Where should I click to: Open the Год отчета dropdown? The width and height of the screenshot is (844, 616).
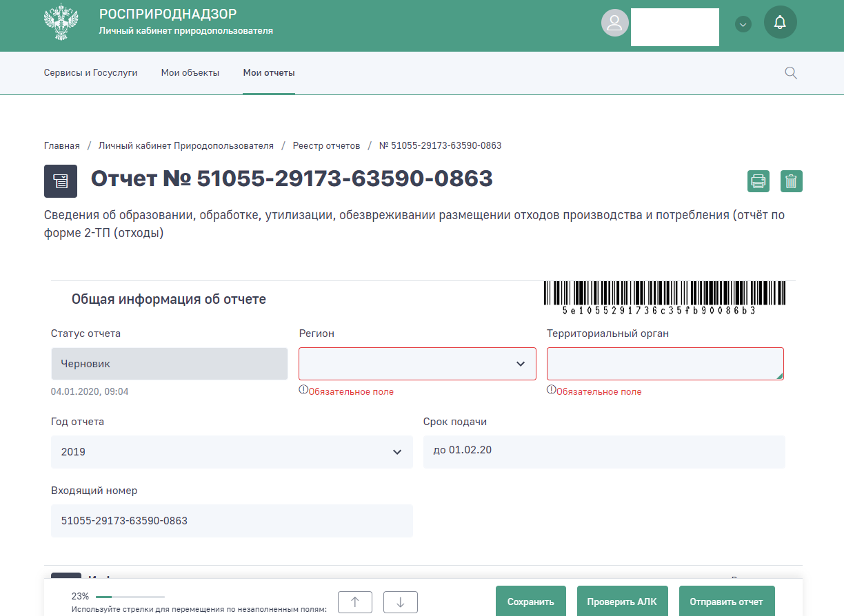pyautogui.click(x=232, y=452)
